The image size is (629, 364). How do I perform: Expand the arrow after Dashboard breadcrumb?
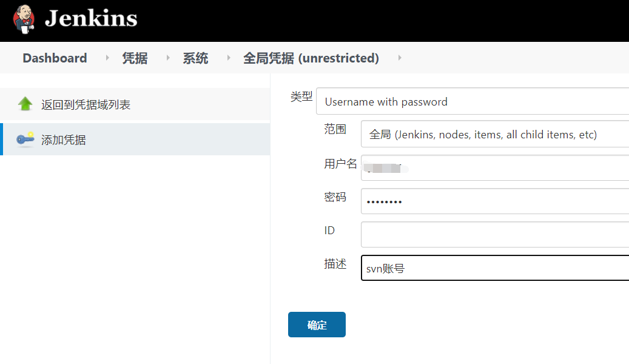click(107, 58)
